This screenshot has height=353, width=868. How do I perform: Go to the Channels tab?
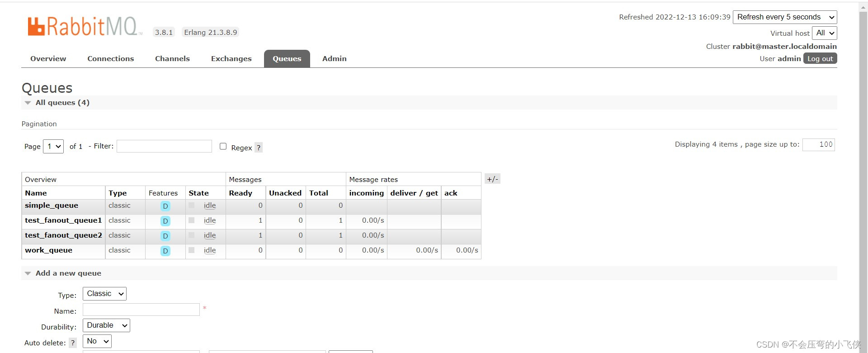[x=172, y=59]
